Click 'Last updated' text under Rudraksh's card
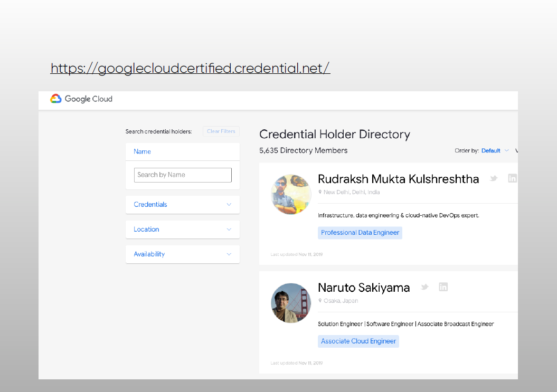 [297, 254]
